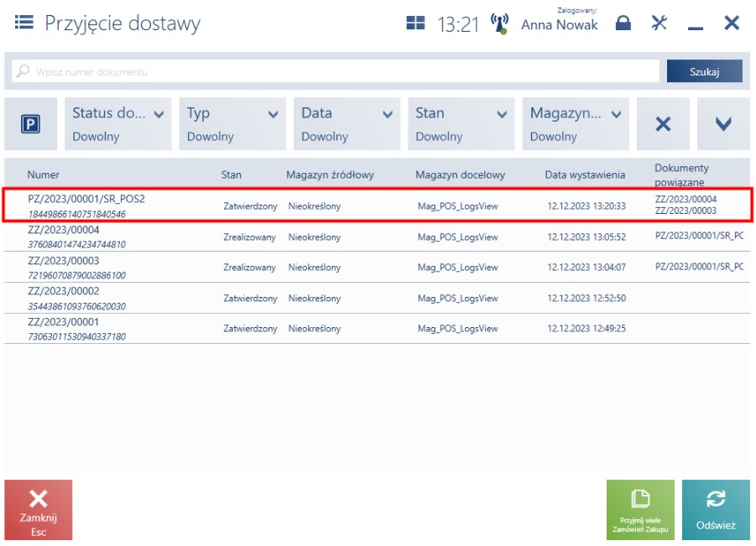Check the connection status antenna icon
Image resolution: width=756 pixels, height=546 pixels.
point(499,23)
